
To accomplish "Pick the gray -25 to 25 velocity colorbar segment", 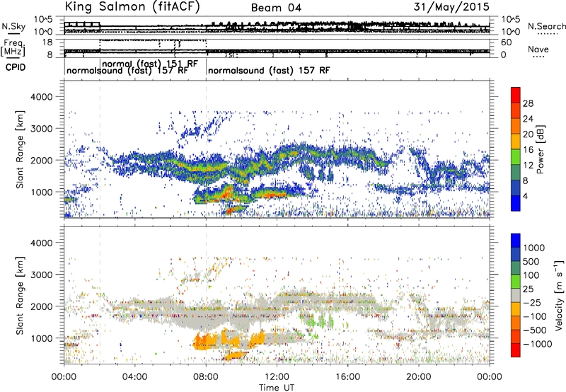I will point(516,295).
